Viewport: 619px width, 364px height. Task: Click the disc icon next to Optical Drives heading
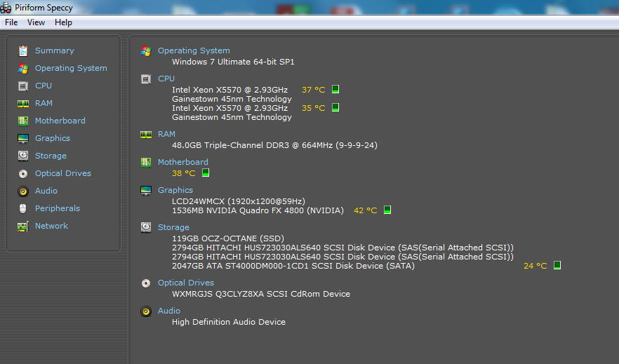[146, 283]
